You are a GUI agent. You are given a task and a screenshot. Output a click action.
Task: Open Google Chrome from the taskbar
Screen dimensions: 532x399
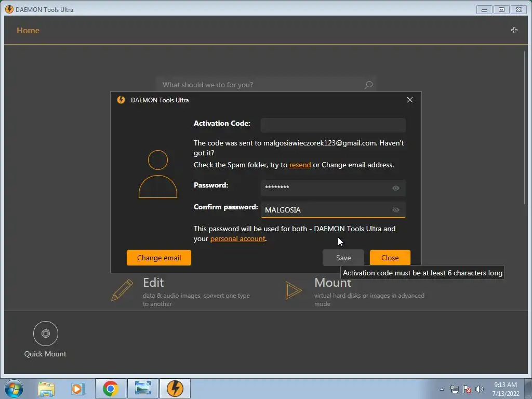coord(111,389)
